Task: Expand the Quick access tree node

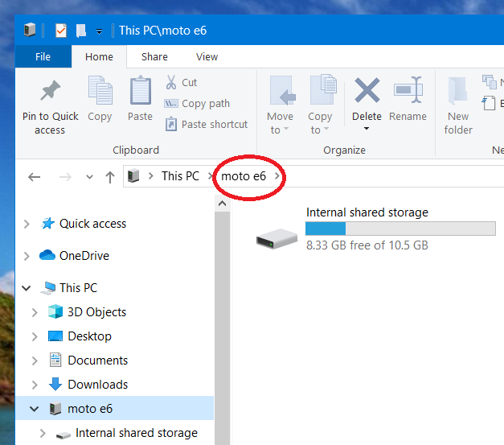Action: (x=27, y=224)
